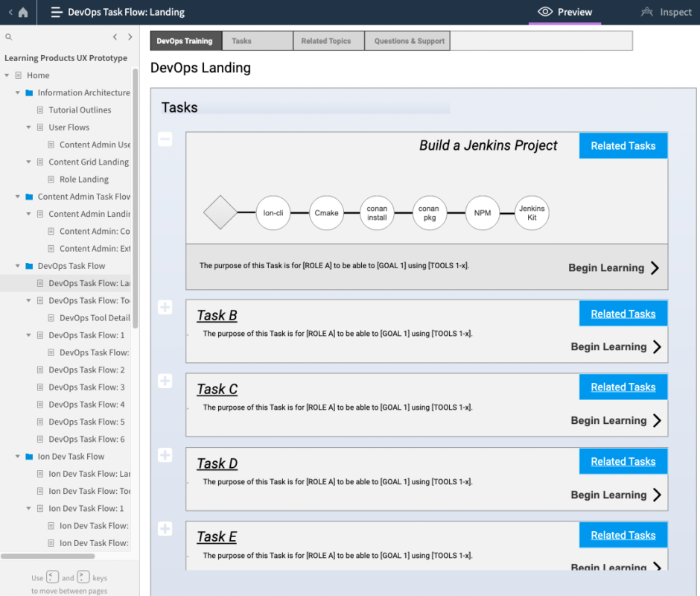Collapse DevOps Task Flow: 1 tree arrow
Image resolution: width=700 pixels, height=596 pixels.
[x=28, y=335]
